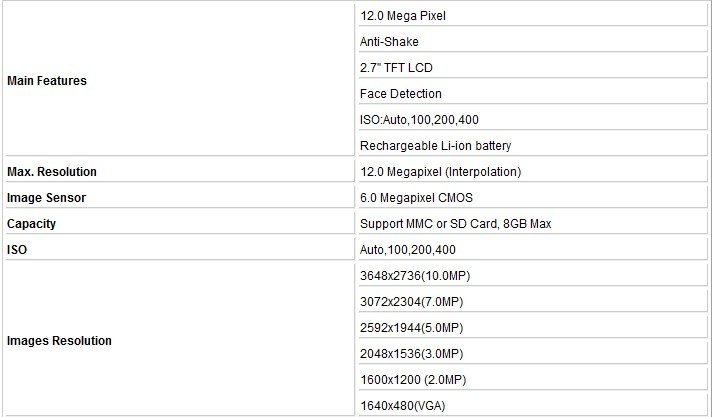Select the 6.0 Megapixel CMOS value
713x417 pixels.
point(416,198)
